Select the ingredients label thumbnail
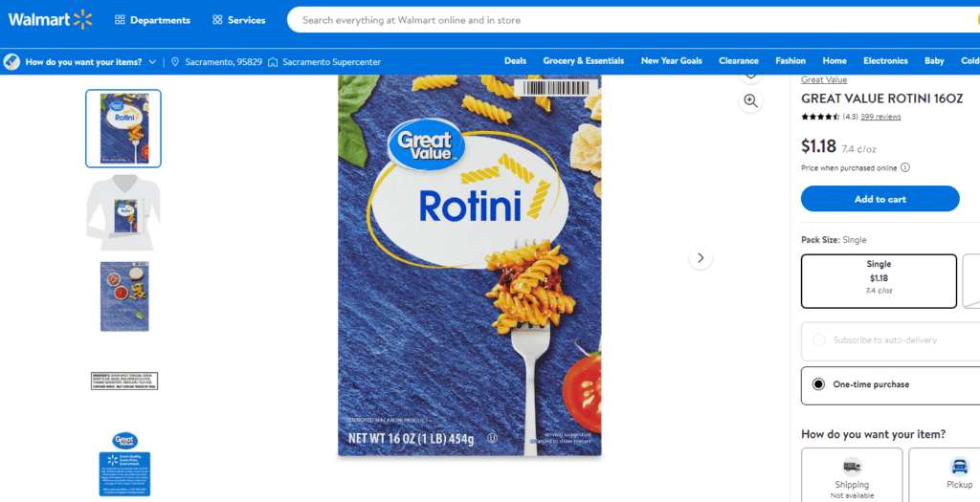 click(x=123, y=381)
